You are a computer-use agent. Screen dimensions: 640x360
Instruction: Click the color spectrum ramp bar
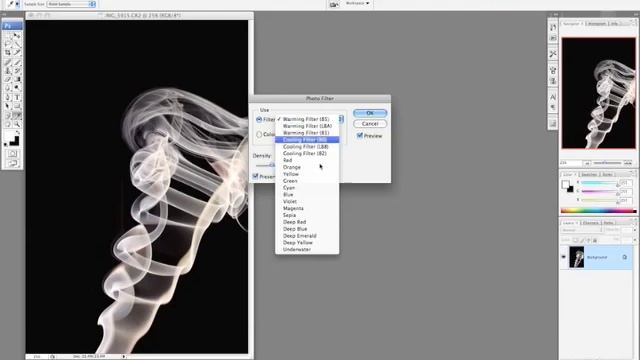(598, 211)
